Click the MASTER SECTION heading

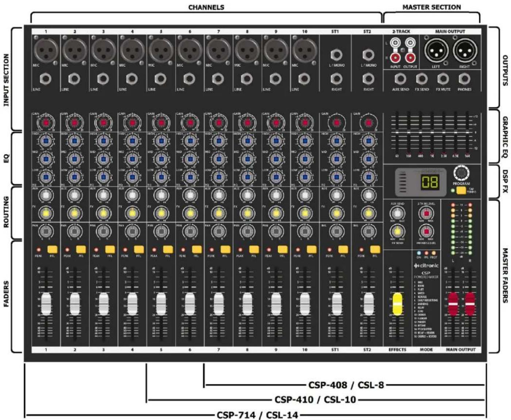point(431,7)
